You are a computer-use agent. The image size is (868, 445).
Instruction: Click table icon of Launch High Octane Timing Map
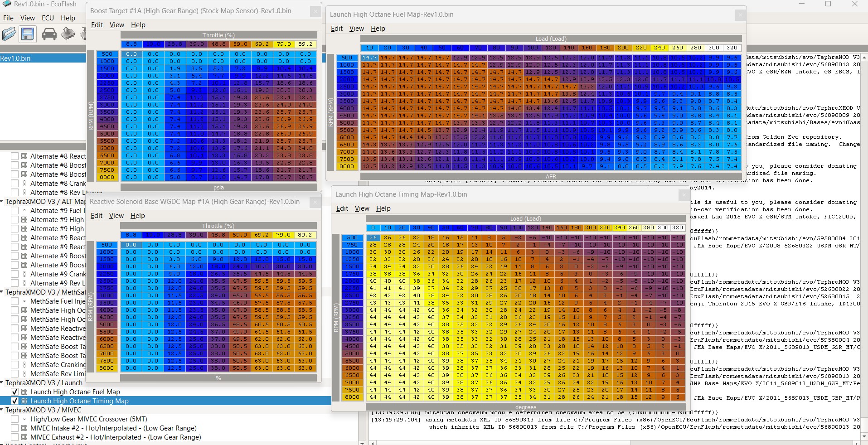coord(24,401)
